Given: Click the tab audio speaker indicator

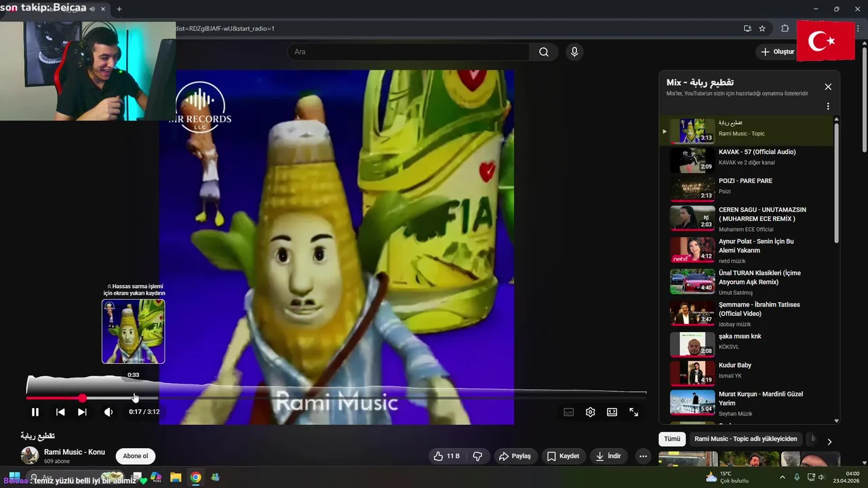Looking at the screenshot, I should pyautogui.click(x=92, y=9).
